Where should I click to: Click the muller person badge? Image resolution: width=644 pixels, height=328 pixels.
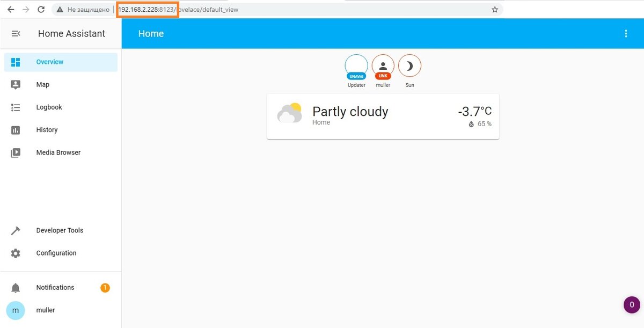383,67
